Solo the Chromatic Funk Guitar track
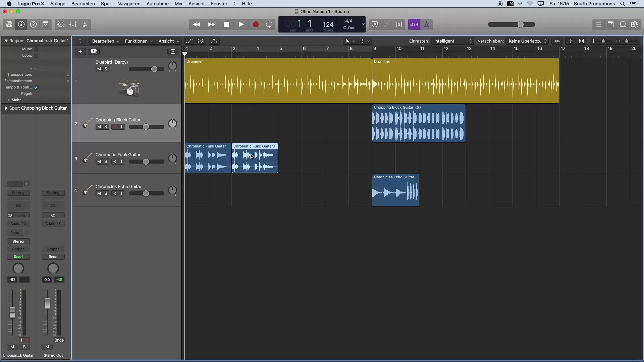Image resolution: width=644 pixels, height=362 pixels. coord(106,162)
